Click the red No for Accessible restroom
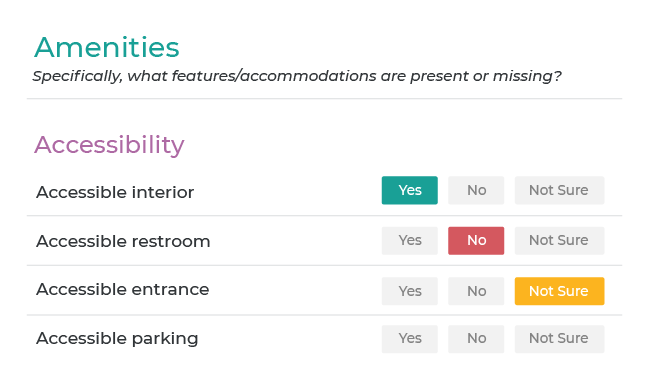The height and width of the screenshot is (385, 661). point(476,240)
